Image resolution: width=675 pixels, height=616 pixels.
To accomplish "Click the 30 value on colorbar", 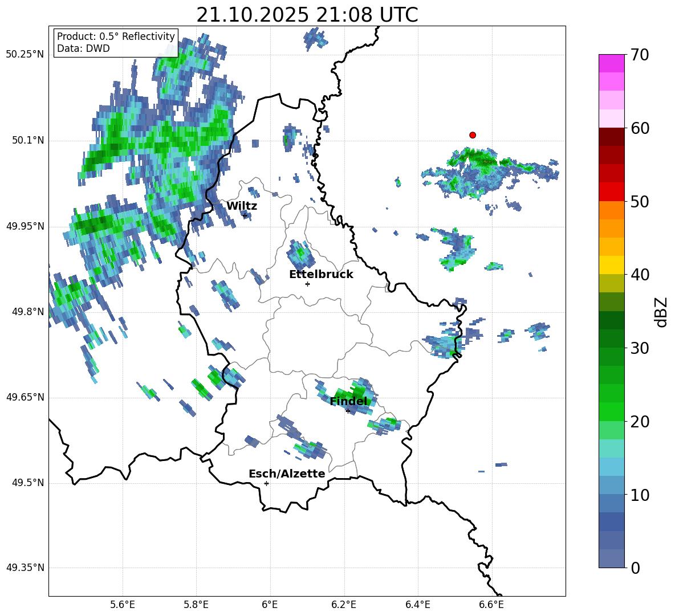I will coord(640,348).
